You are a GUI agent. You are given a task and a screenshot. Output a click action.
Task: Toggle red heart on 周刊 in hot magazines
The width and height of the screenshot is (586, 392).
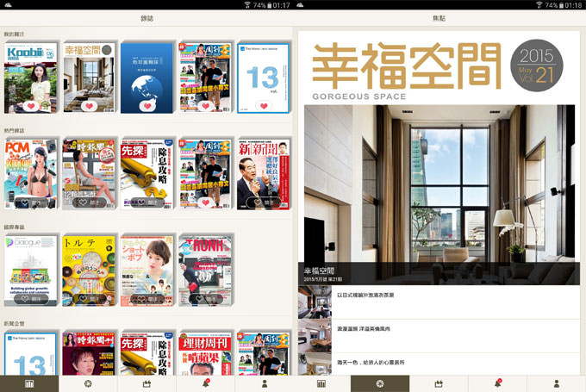[206, 202]
